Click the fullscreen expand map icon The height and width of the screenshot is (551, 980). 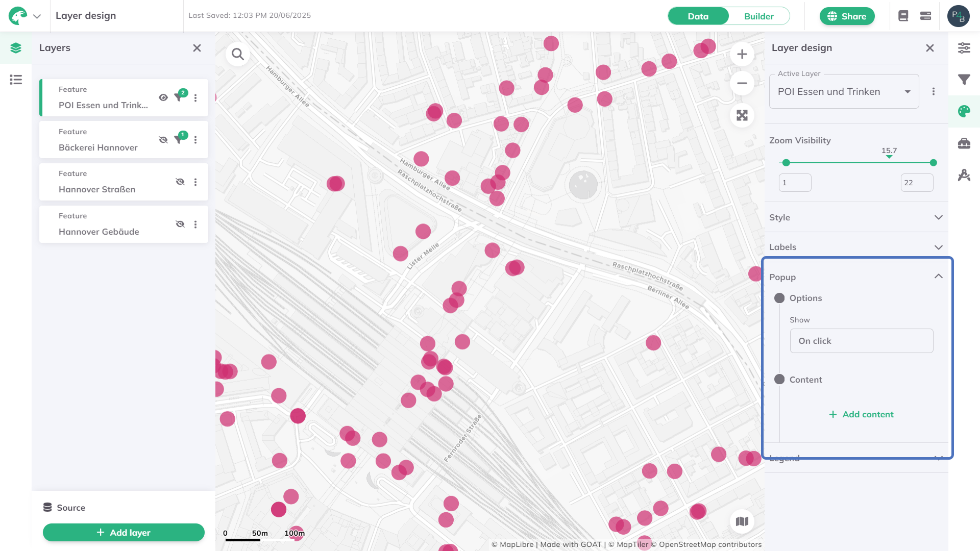[x=742, y=115]
